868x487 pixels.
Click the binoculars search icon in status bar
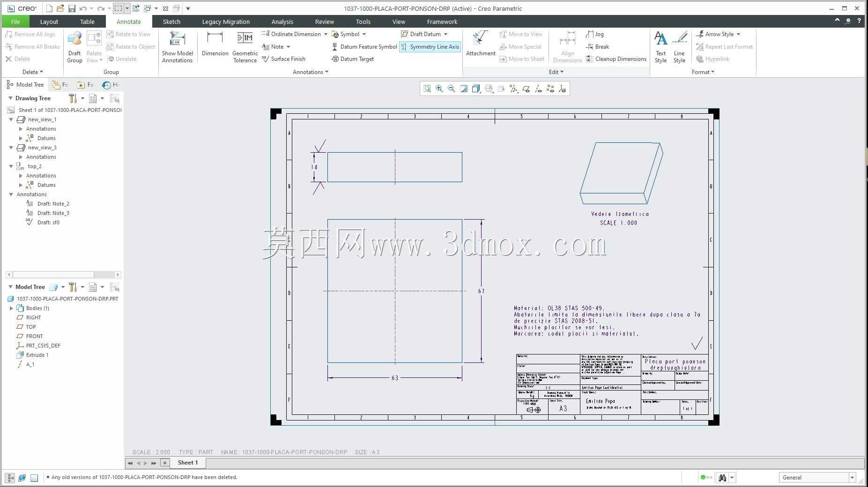pyautogui.click(x=722, y=478)
